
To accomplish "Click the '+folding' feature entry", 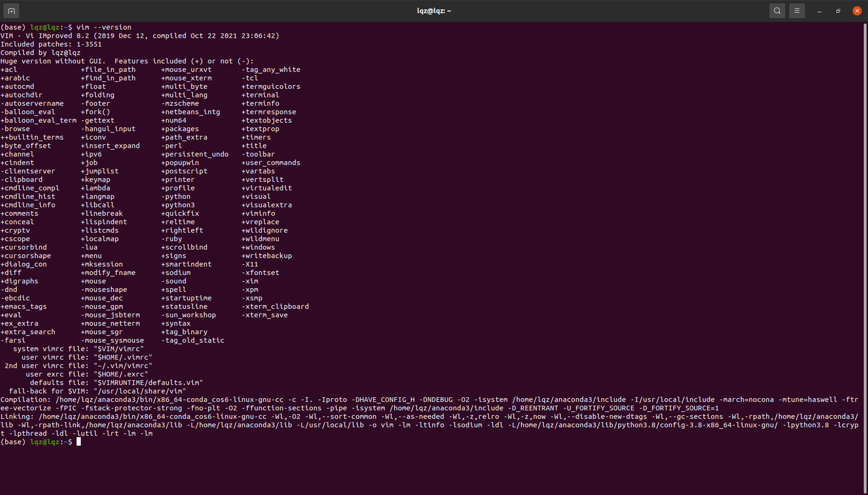I will coord(98,95).
